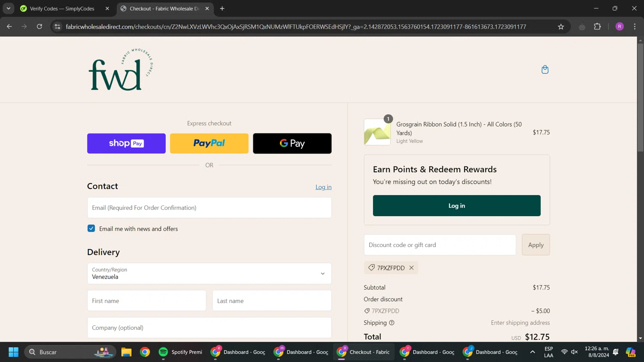Screen dimensions: 644x362
Task: Click the order discount amount – $5.00
Action: (541, 311)
